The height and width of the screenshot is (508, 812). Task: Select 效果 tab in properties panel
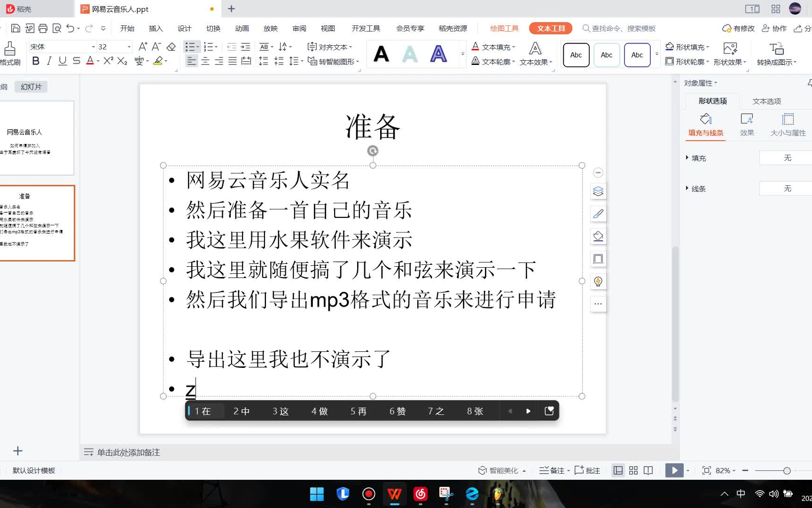(747, 125)
